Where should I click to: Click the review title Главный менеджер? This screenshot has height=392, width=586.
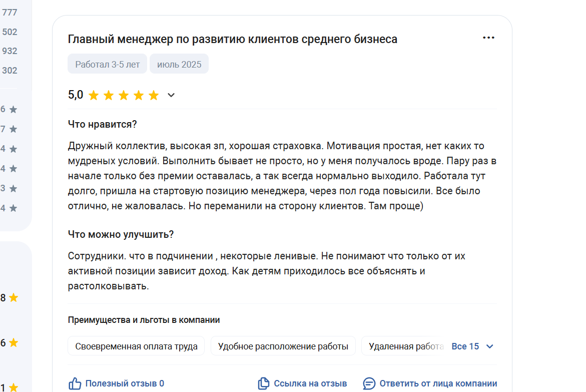pos(233,39)
